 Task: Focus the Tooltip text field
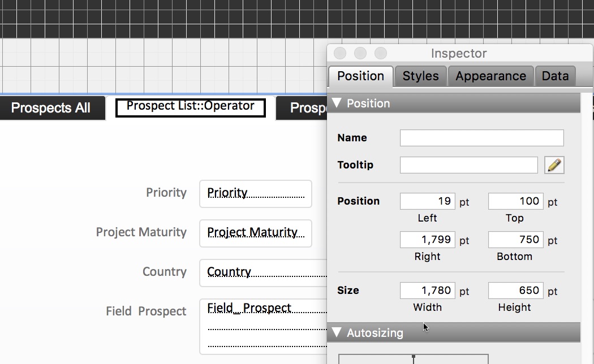point(468,165)
